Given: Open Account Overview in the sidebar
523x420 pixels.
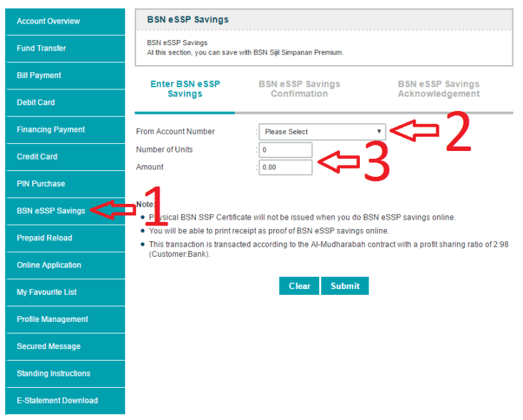Looking at the screenshot, I should tap(65, 21).
